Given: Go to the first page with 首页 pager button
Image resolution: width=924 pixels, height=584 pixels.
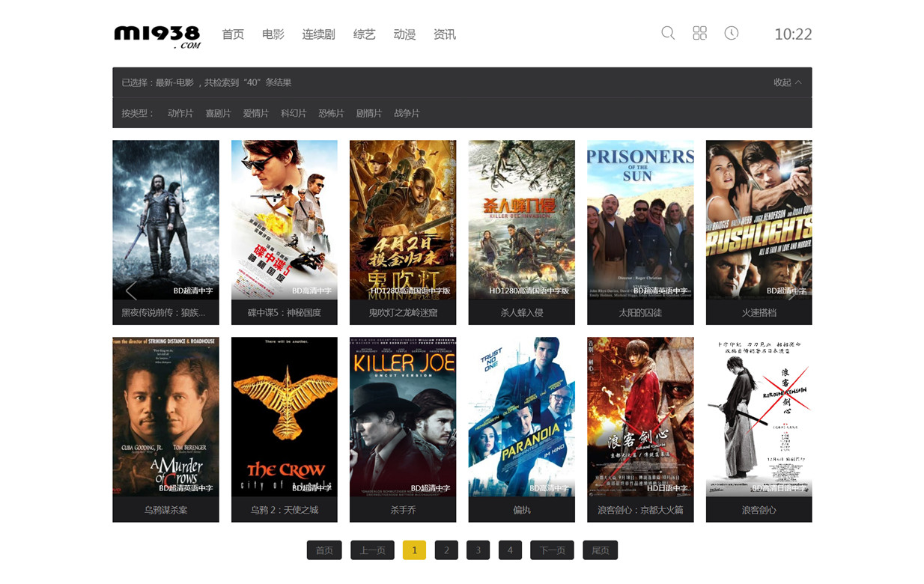Looking at the screenshot, I should coord(324,550).
